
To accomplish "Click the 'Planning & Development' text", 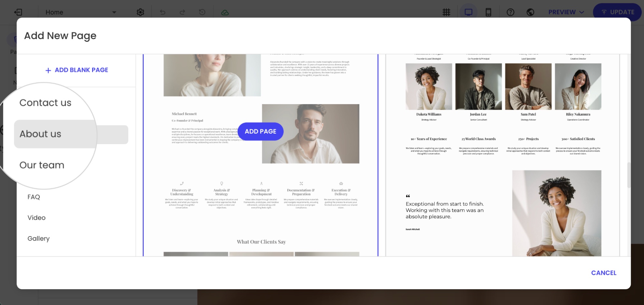I will (261, 192).
